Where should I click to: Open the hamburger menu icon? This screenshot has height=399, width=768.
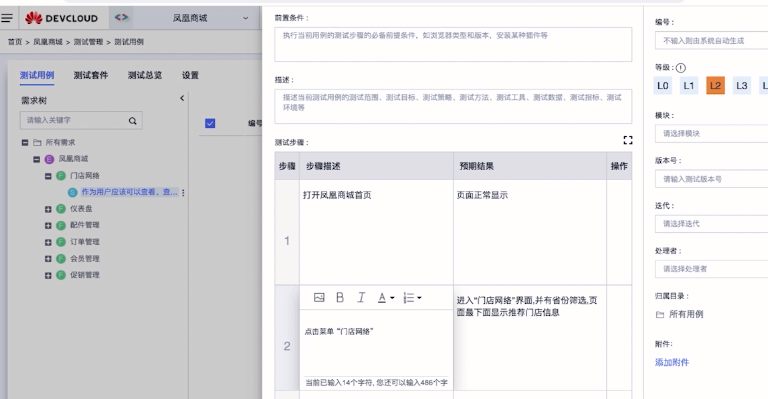tap(7, 18)
